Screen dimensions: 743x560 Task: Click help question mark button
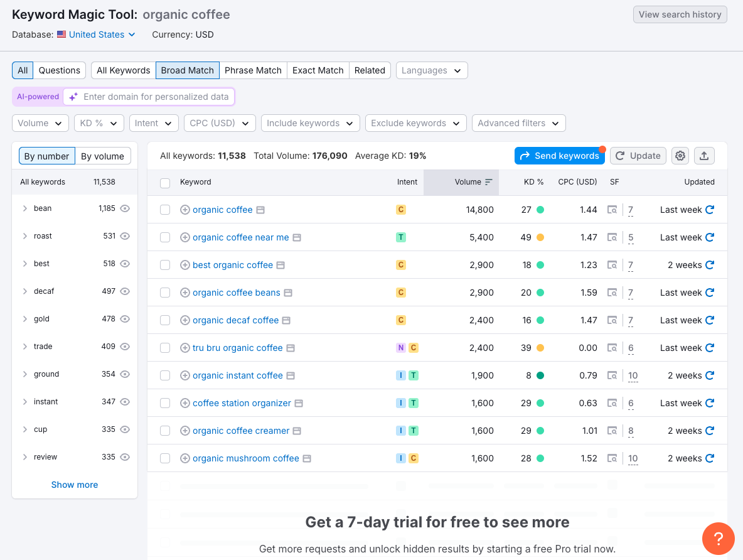719,539
